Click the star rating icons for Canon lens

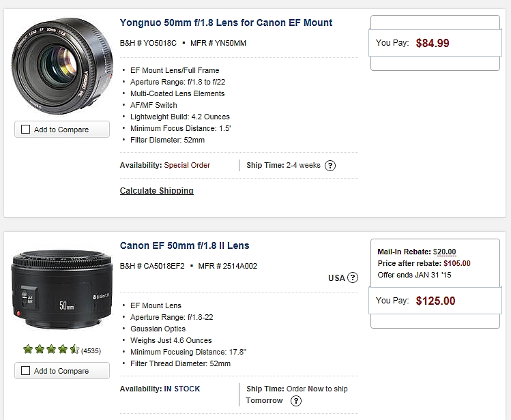[x=51, y=350]
